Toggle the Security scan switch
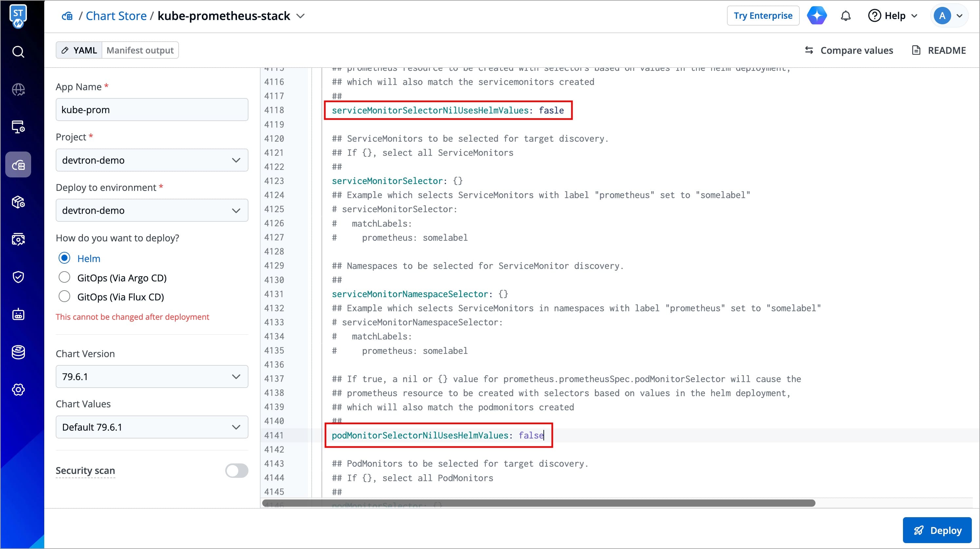The image size is (980, 549). [236, 471]
